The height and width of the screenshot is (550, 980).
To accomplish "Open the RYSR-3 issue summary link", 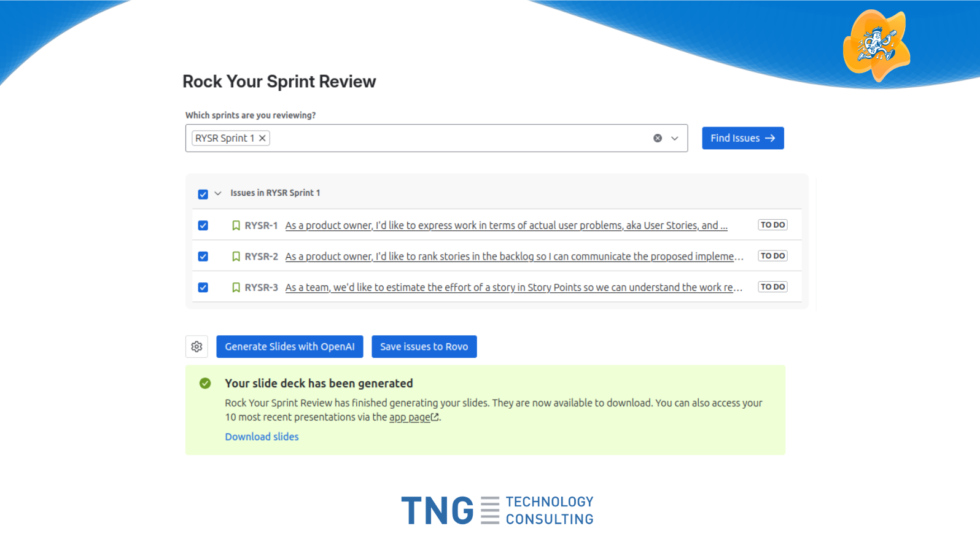I will pyautogui.click(x=514, y=287).
